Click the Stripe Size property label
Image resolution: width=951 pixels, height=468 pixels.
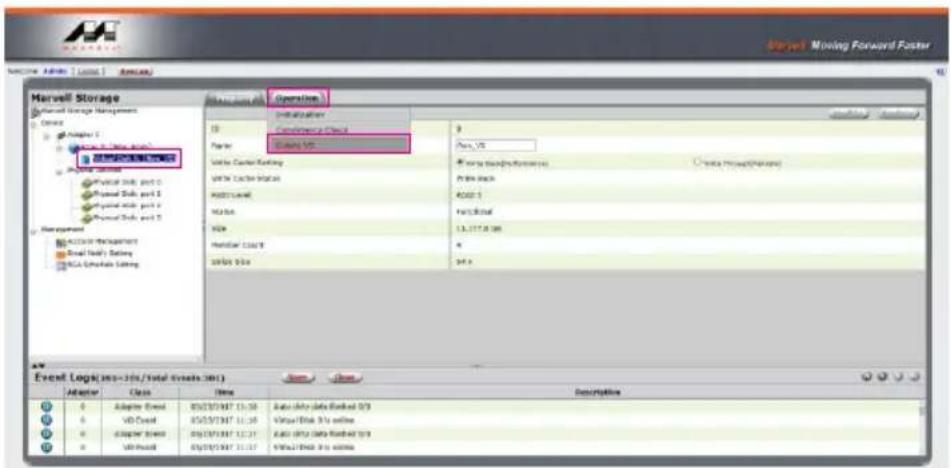pyautogui.click(x=227, y=261)
